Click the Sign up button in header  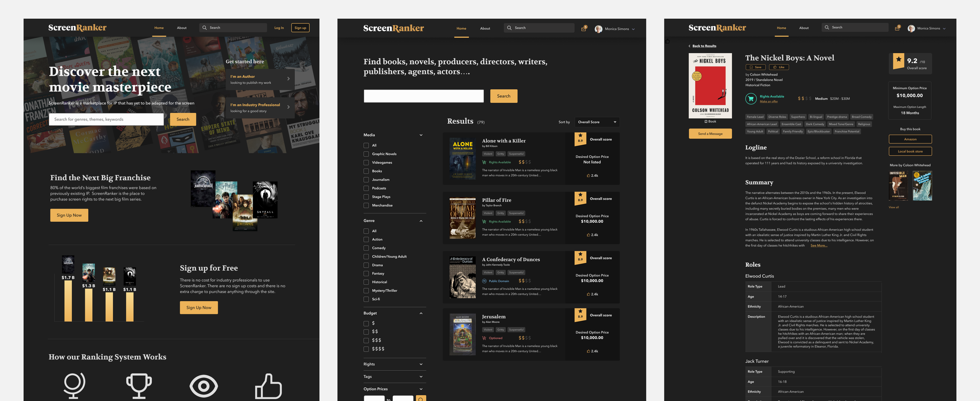[300, 28]
